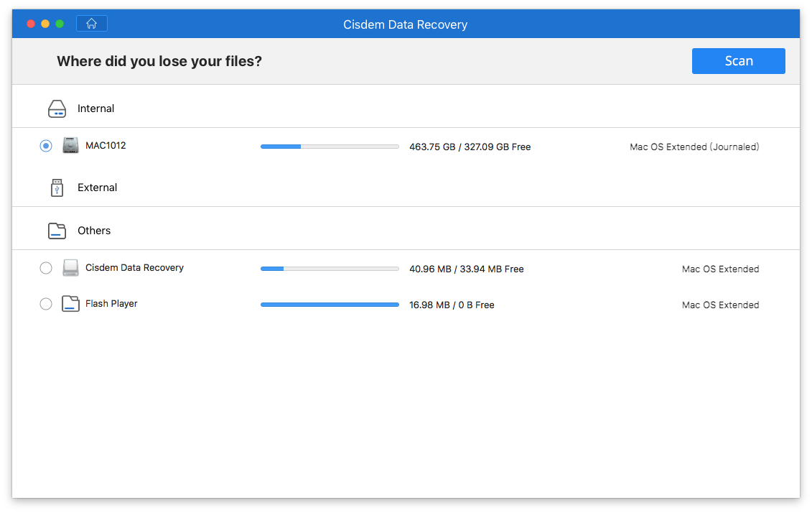
Task: Click the Flash Player volume name
Action: click(111, 304)
